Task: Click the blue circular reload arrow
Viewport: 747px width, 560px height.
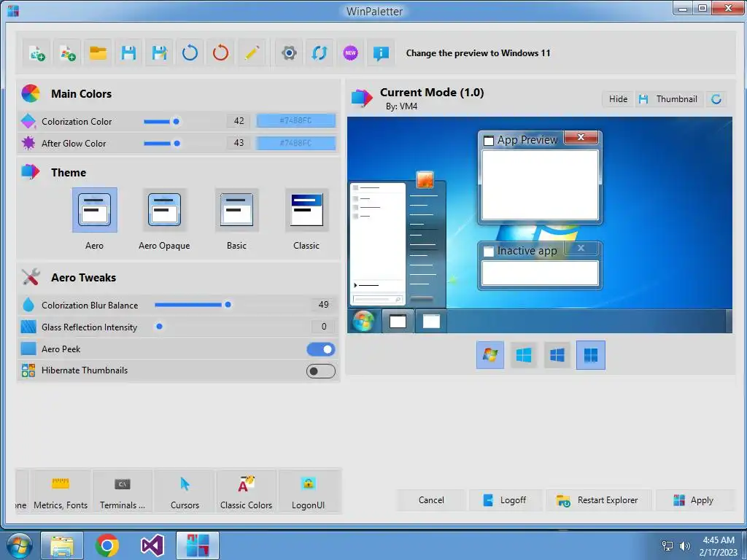Action: pyautogui.click(x=190, y=52)
